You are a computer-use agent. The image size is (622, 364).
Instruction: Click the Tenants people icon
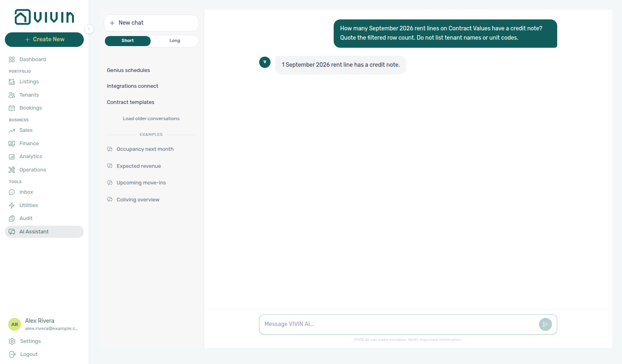point(12,95)
